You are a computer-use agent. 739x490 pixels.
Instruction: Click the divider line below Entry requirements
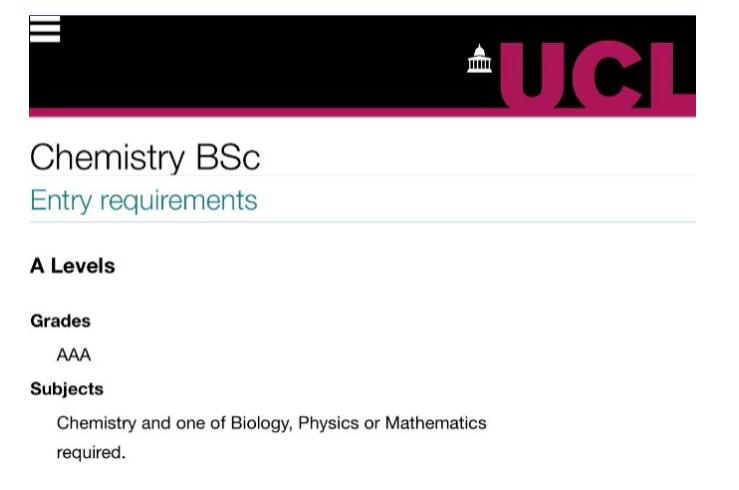(x=362, y=221)
